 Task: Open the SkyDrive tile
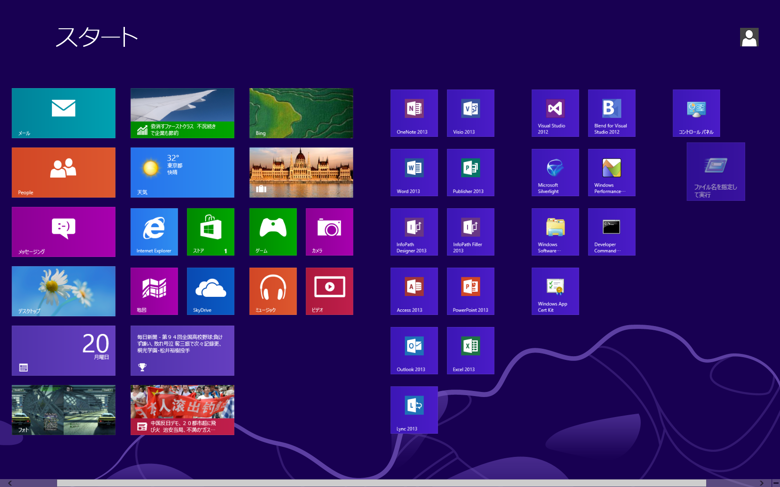(x=210, y=292)
